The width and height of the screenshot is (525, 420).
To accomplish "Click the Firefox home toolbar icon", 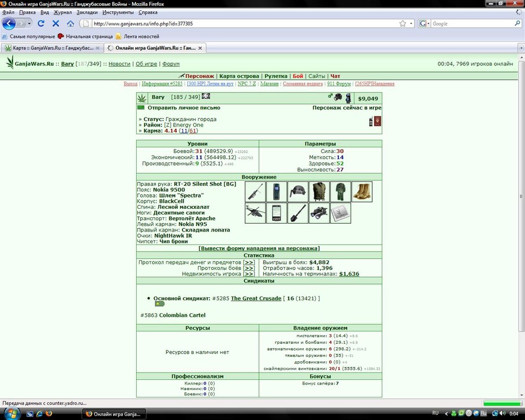I will click(71, 24).
